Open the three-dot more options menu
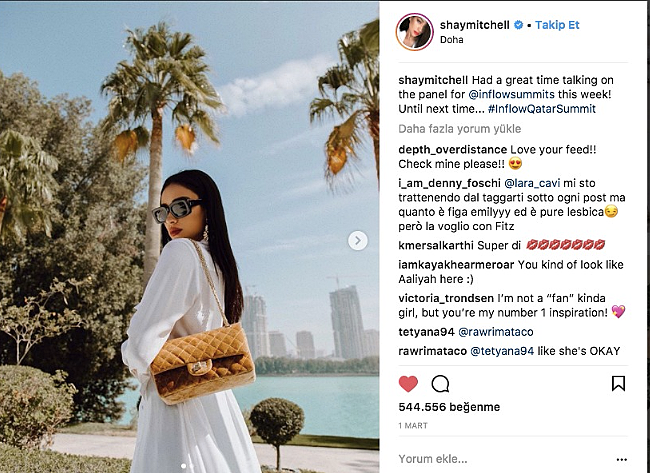 click(x=621, y=459)
